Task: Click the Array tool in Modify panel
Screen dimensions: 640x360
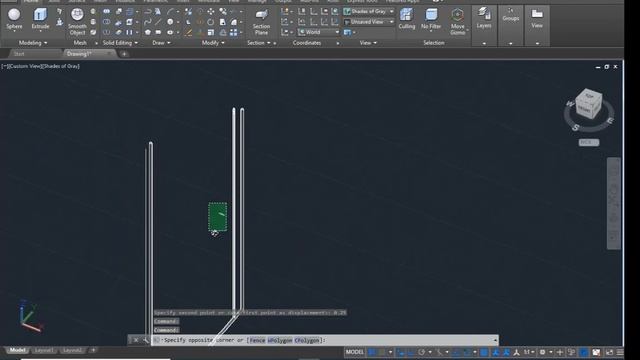Action: click(x=233, y=32)
